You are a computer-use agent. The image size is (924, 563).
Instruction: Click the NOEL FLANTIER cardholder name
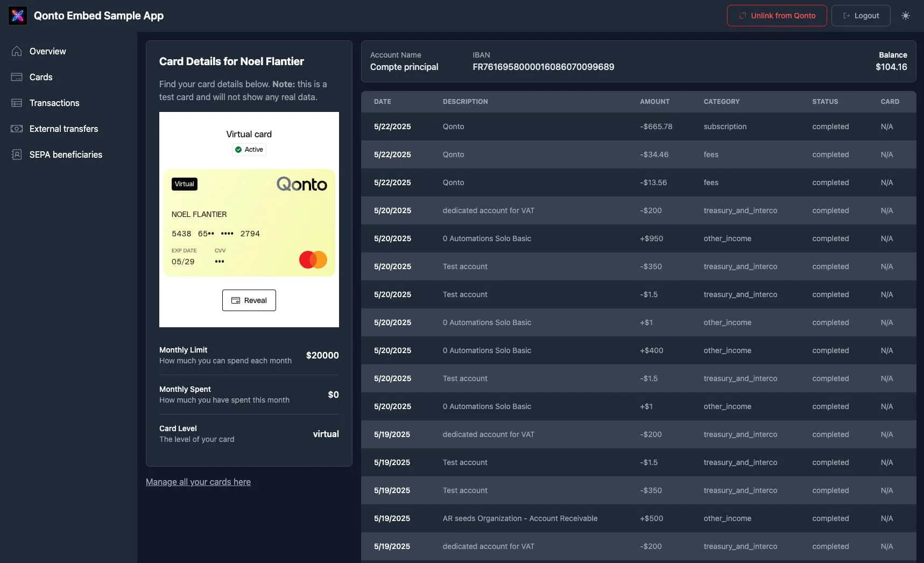[x=199, y=214]
